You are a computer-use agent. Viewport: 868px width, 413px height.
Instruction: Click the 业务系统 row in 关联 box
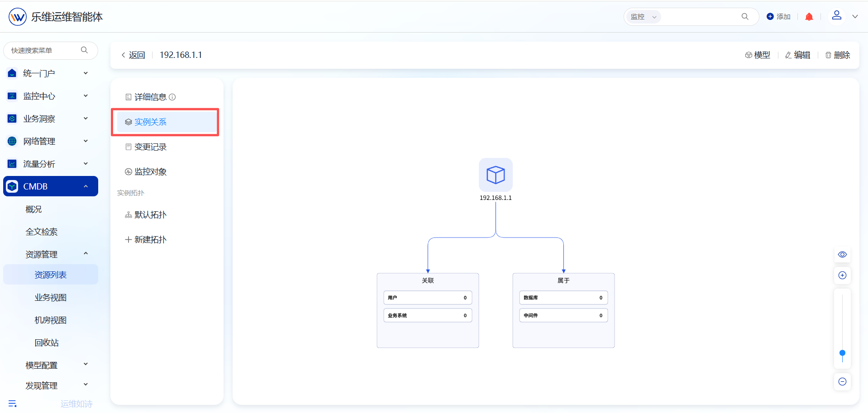[428, 315]
